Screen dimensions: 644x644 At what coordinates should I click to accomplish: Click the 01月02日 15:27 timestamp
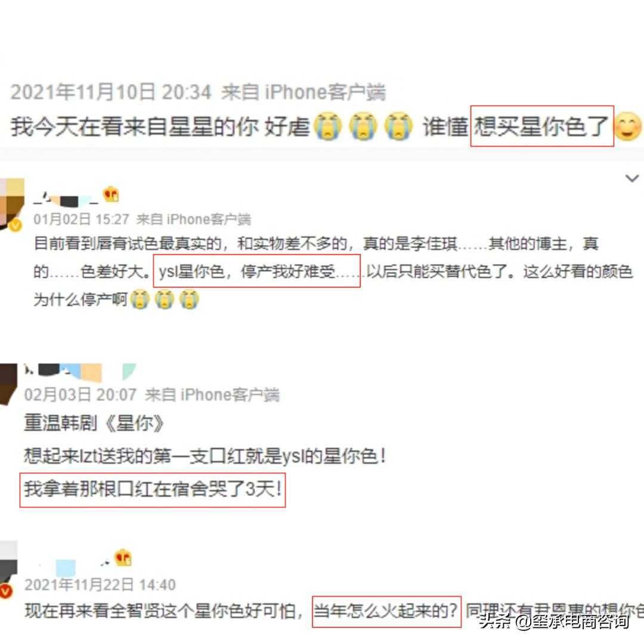click(81, 219)
